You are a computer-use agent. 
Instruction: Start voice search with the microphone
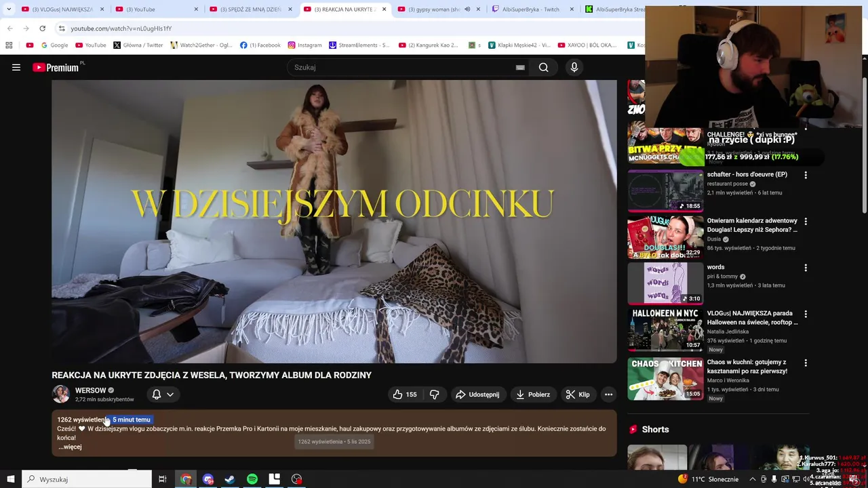(574, 67)
